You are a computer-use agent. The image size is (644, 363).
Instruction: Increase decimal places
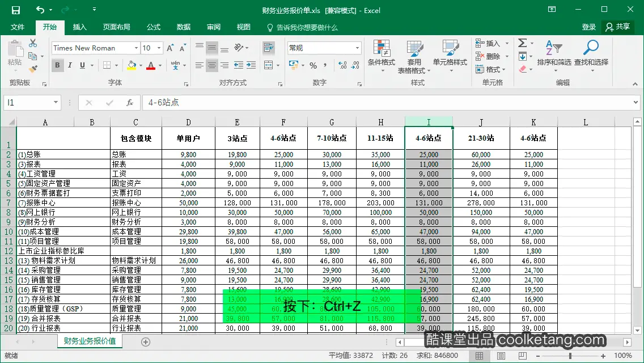342,65
